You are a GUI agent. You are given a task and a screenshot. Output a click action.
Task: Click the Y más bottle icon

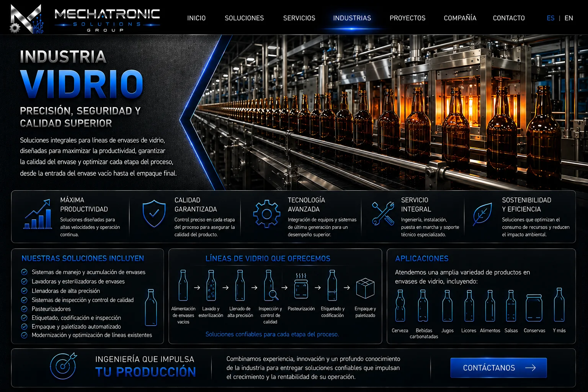click(x=559, y=305)
